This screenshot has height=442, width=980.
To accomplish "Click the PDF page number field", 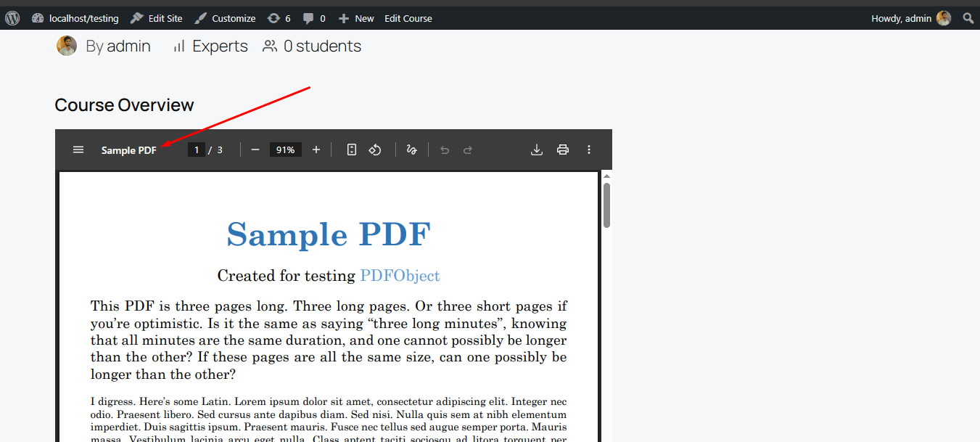I will click(x=196, y=150).
